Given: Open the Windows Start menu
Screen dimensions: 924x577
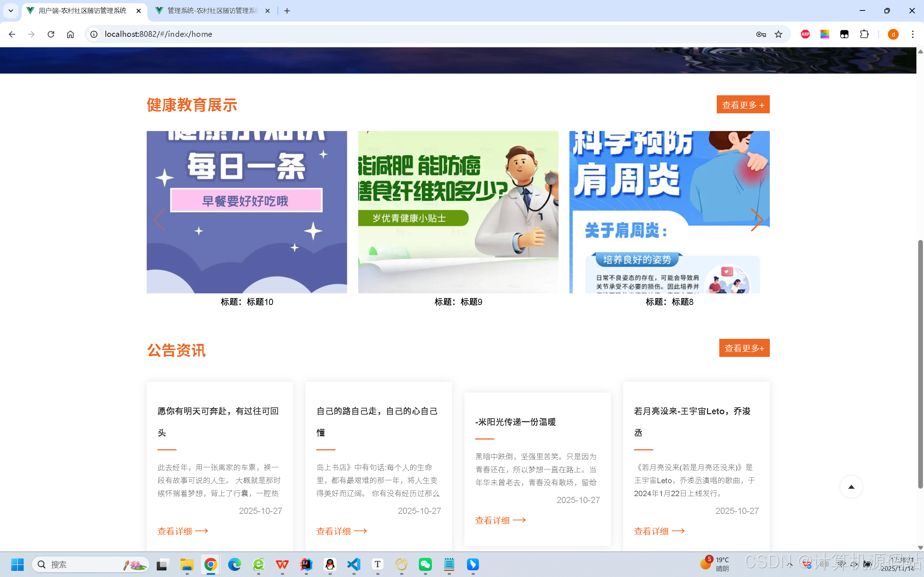Looking at the screenshot, I should click(17, 564).
